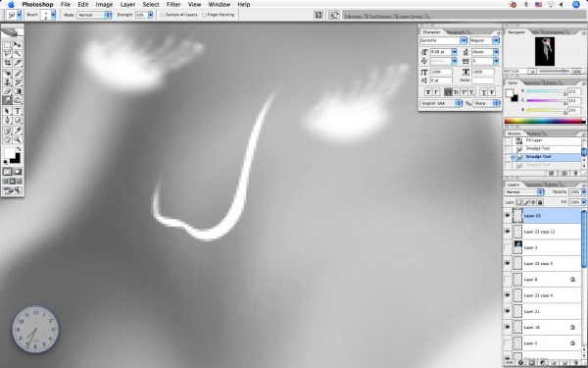Image resolution: width=588 pixels, height=368 pixels.
Task: Select the Clone Stamp tool
Action: (x=7, y=82)
